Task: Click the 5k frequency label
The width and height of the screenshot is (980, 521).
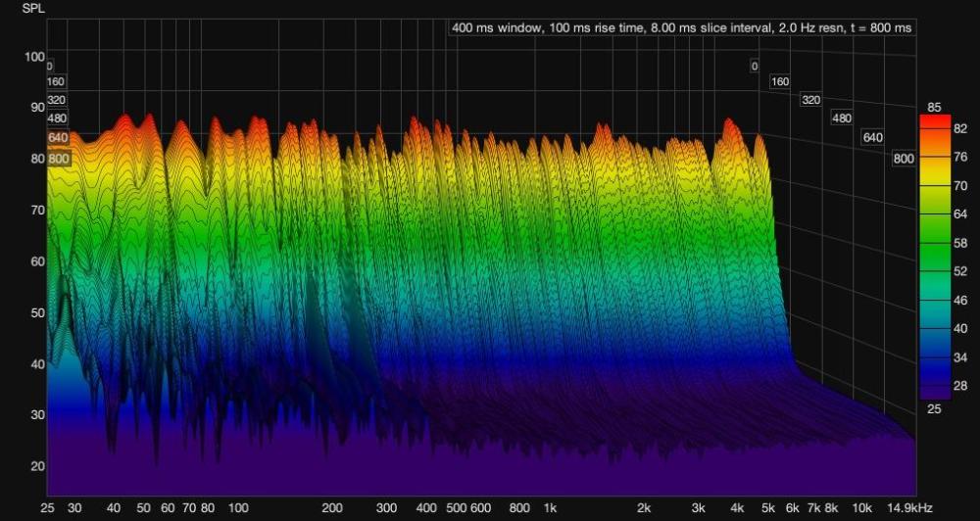Action: click(x=768, y=508)
